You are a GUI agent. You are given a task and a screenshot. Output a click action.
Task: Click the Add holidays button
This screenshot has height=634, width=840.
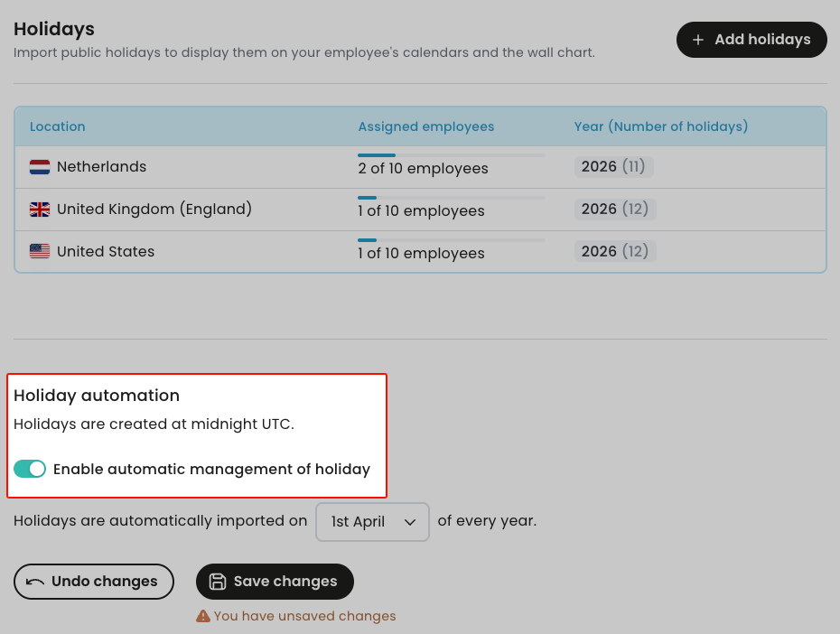coord(751,40)
